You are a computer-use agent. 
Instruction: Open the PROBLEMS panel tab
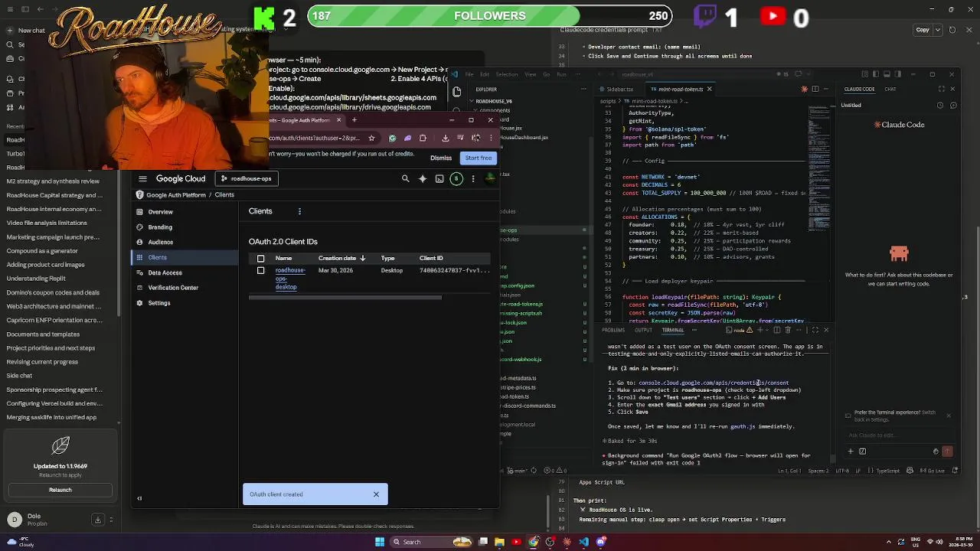(613, 330)
